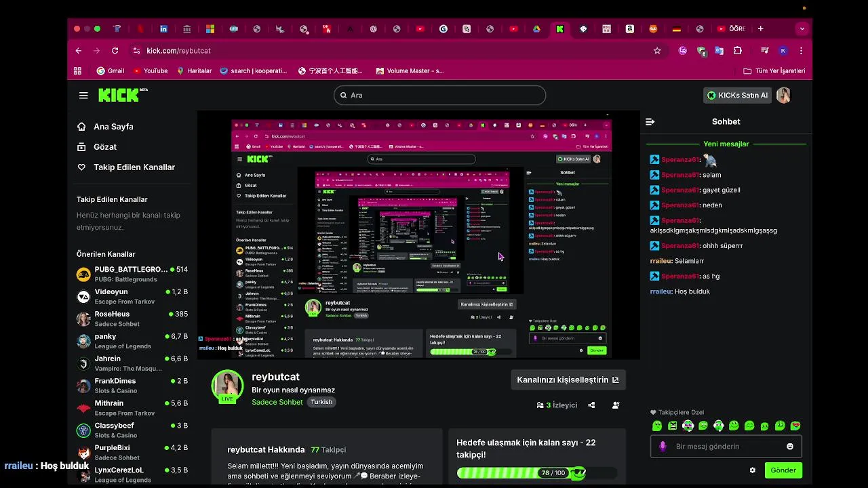Open YouTube bookmark
This screenshot has width=868, height=488.
(x=151, y=70)
